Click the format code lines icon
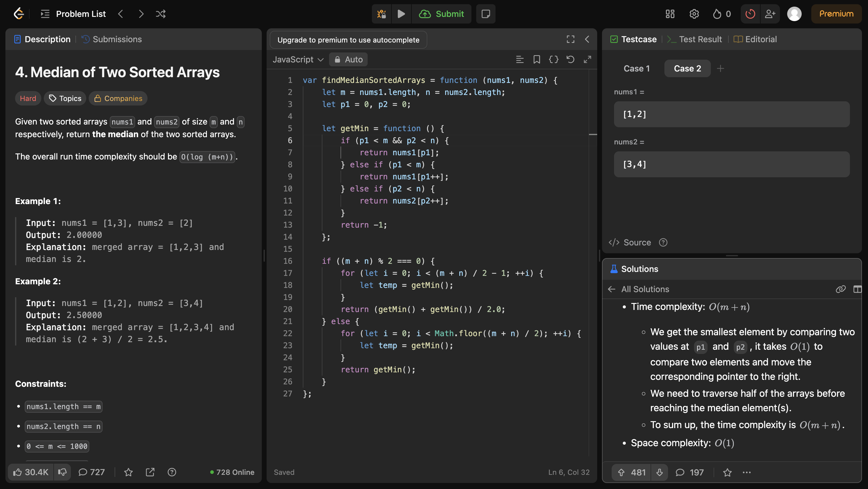 520,60
